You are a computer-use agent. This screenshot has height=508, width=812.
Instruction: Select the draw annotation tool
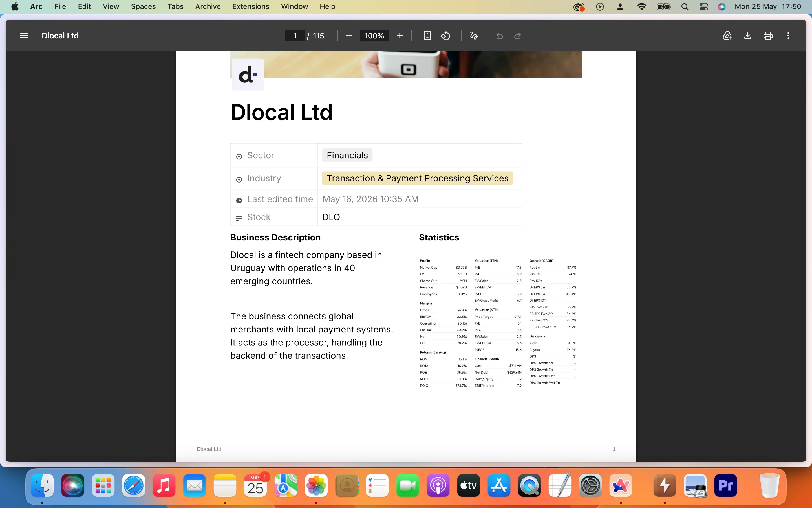474,36
